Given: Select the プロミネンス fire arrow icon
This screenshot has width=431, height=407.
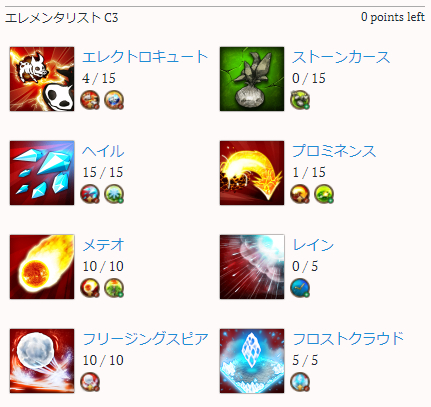Looking at the screenshot, I should [252, 173].
